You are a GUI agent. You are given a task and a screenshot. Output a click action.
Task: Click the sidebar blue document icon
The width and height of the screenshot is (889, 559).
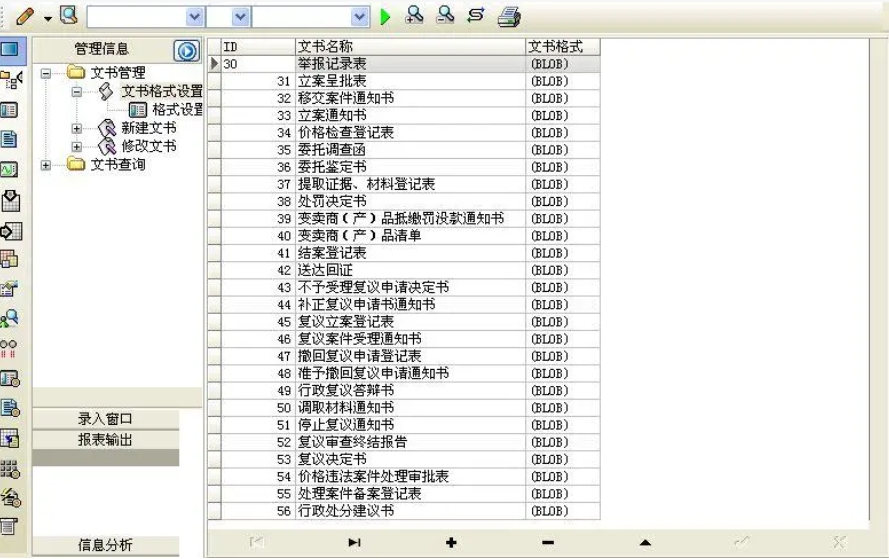[x=9, y=139]
